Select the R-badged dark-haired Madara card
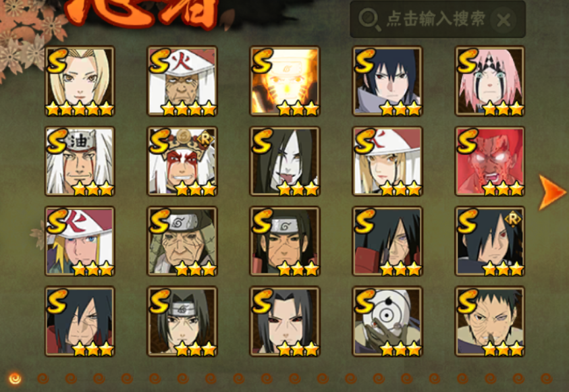Screen dimensions: 569x392 point(490,242)
